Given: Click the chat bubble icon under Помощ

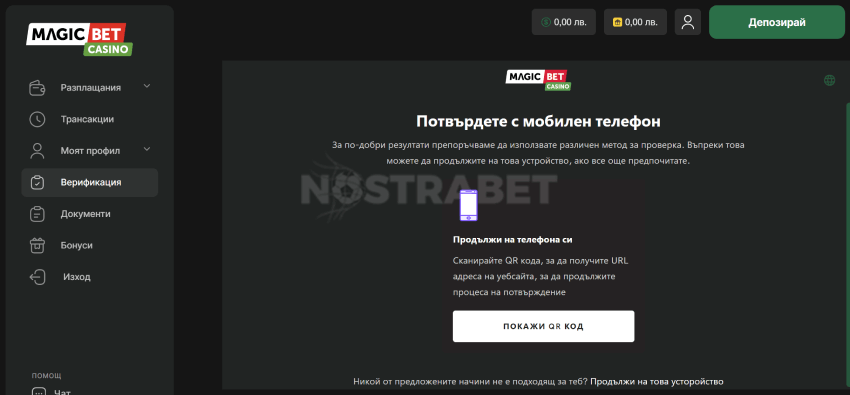Looking at the screenshot, I should click(39, 391).
